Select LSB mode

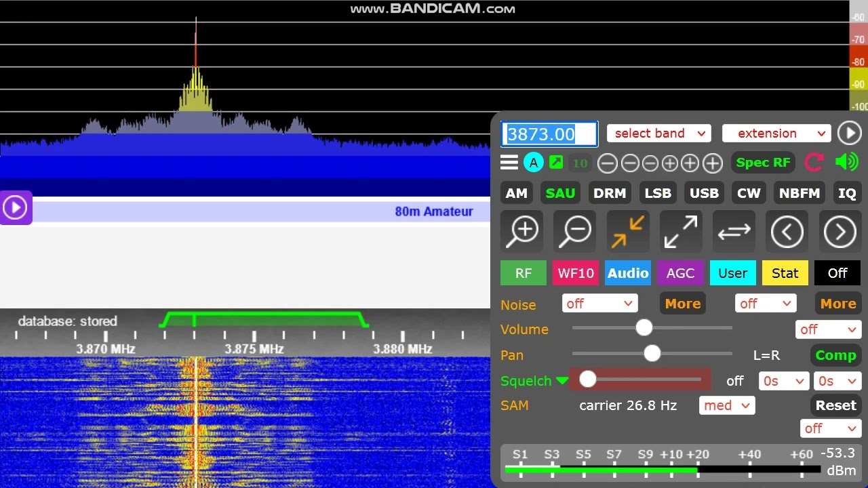658,193
